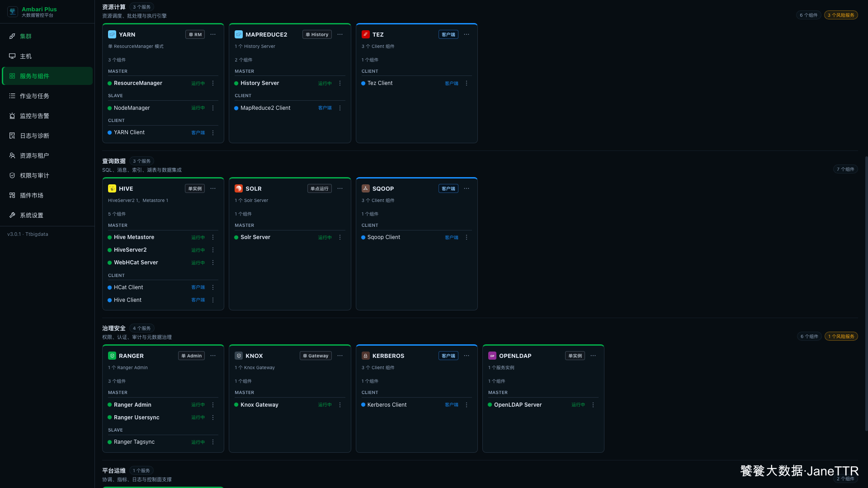Click the KERBEROS service icon
The width and height of the screenshot is (868, 488).
tap(366, 356)
